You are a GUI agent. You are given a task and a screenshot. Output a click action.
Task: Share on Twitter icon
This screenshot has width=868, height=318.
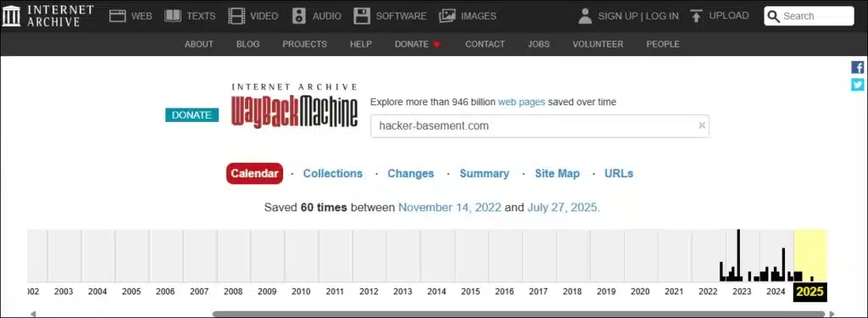858,85
